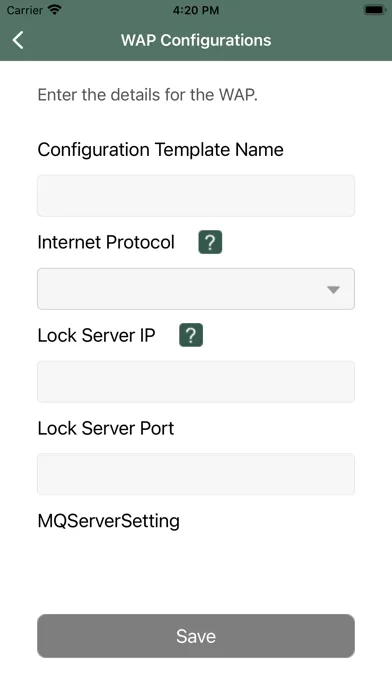Tap 'Enter the details for the WAP' text

coord(147,95)
